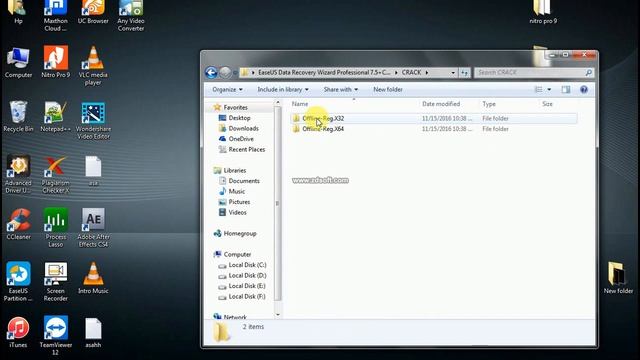This screenshot has width=640, height=360.
Task: Launch Maxthon Cloud browser shortcut
Action: click(56, 16)
